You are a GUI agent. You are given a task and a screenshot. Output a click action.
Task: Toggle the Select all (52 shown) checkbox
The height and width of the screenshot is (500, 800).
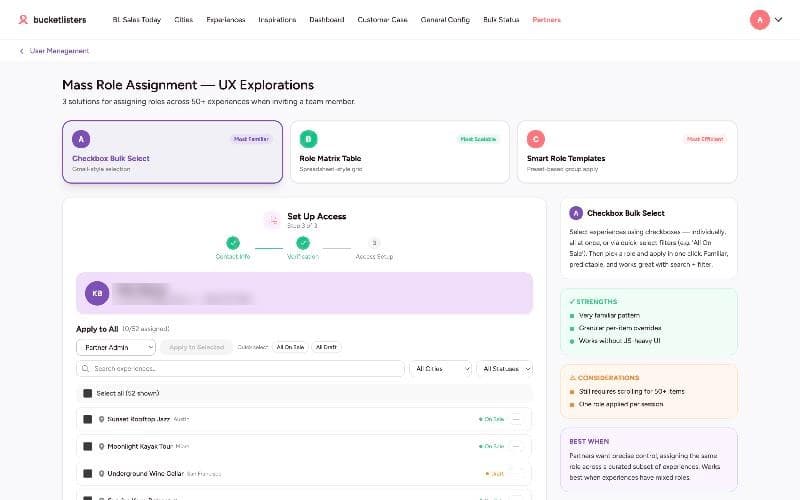(x=88, y=393)
